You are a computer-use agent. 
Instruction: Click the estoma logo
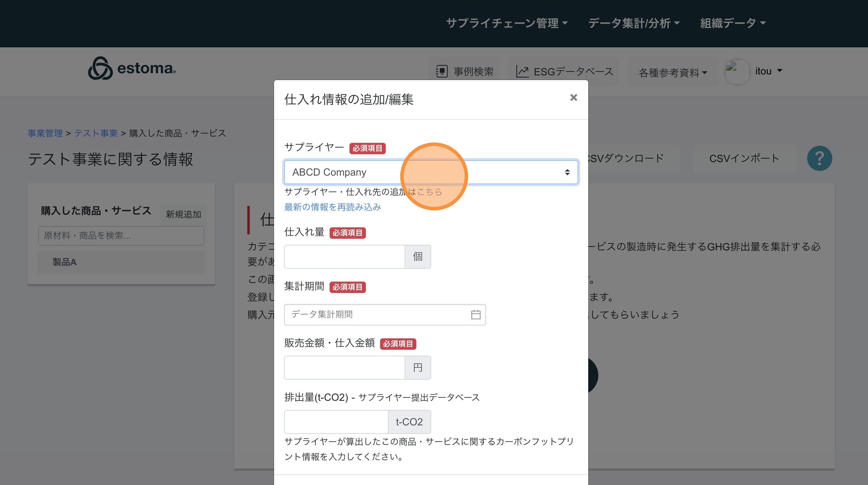pos(132,68)
